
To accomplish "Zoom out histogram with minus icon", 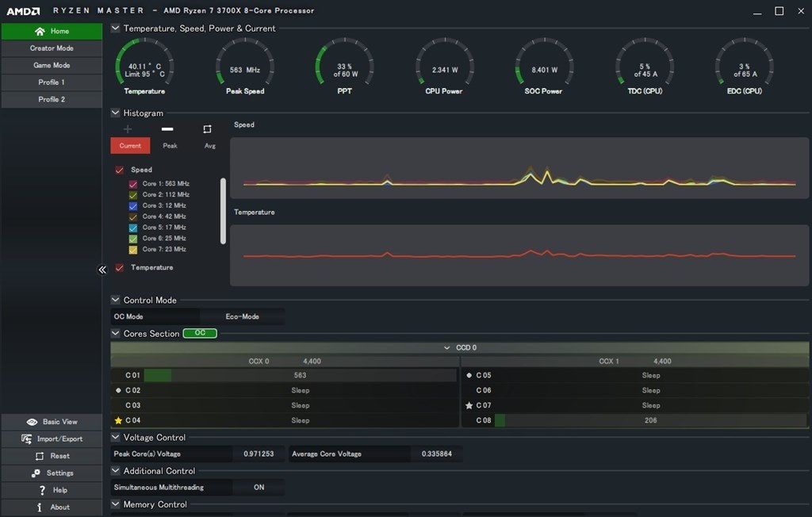I will click(x=167, y=129).
